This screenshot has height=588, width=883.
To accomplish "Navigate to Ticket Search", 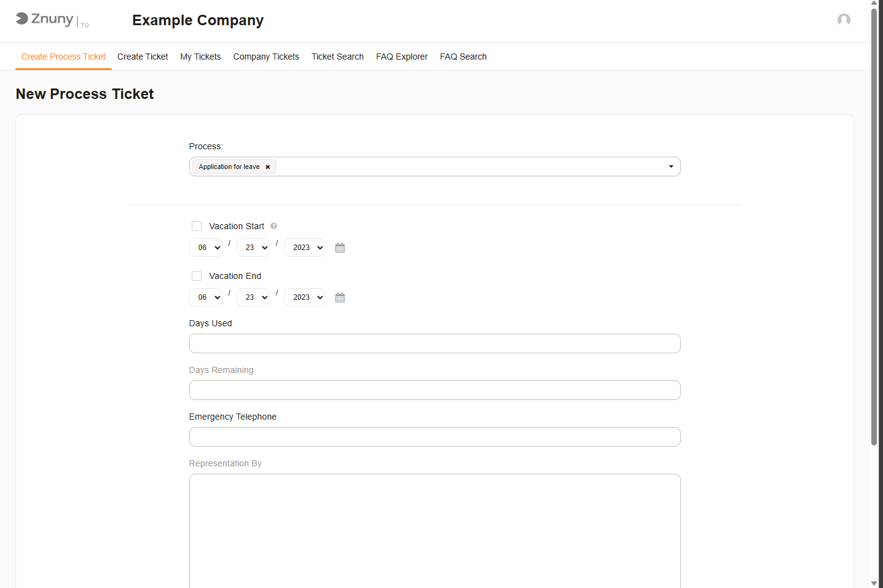I will tap(337, 57).
